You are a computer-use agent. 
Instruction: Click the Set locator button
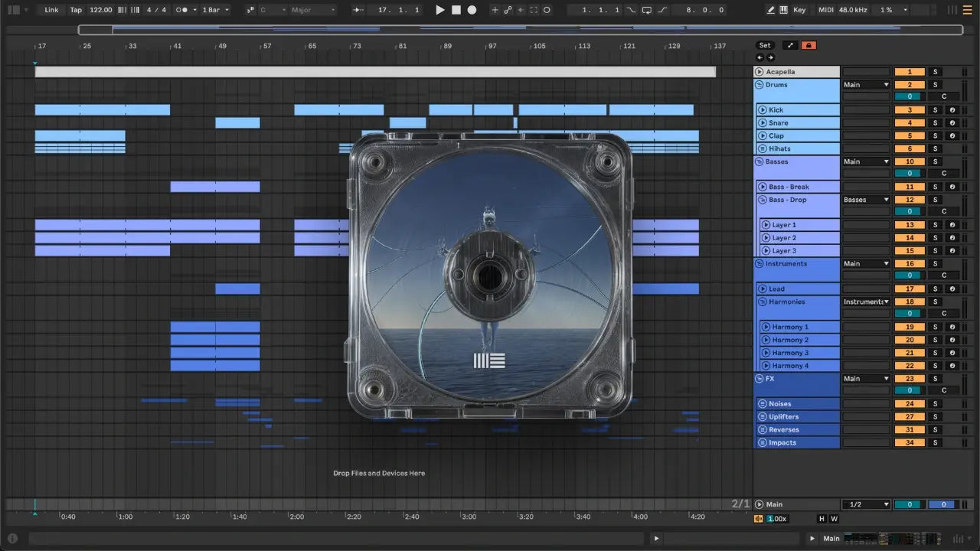(765, 45)
